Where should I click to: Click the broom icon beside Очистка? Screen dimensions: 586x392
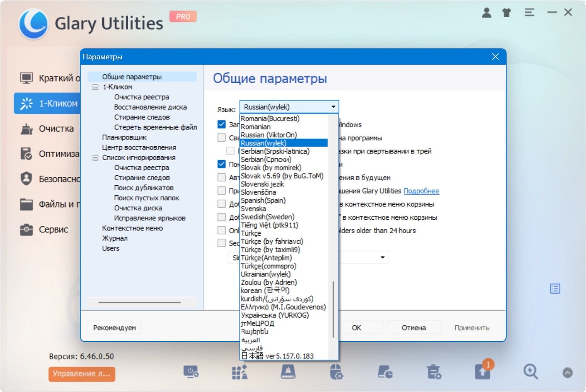(26, 129)
